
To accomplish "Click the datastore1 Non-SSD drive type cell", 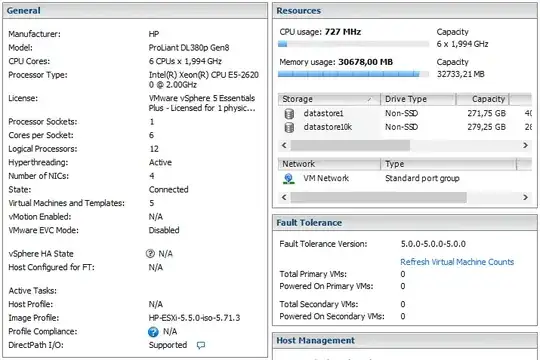I will [x=401, y=113].
